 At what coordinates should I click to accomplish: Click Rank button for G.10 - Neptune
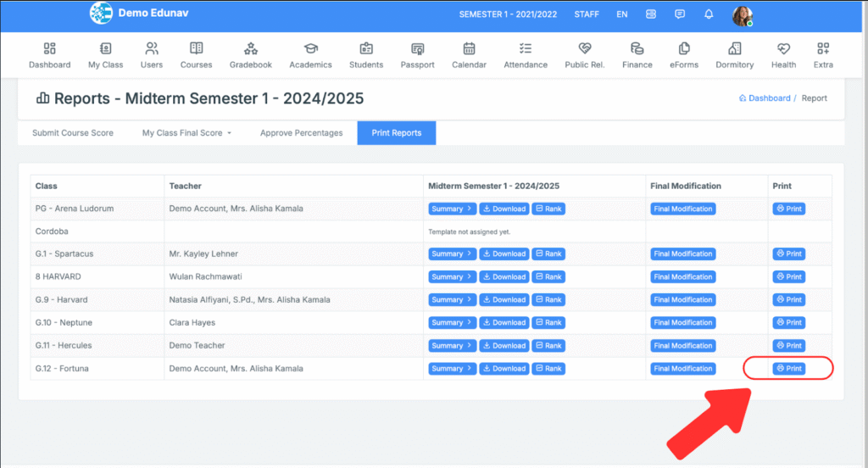pos(548,323)
